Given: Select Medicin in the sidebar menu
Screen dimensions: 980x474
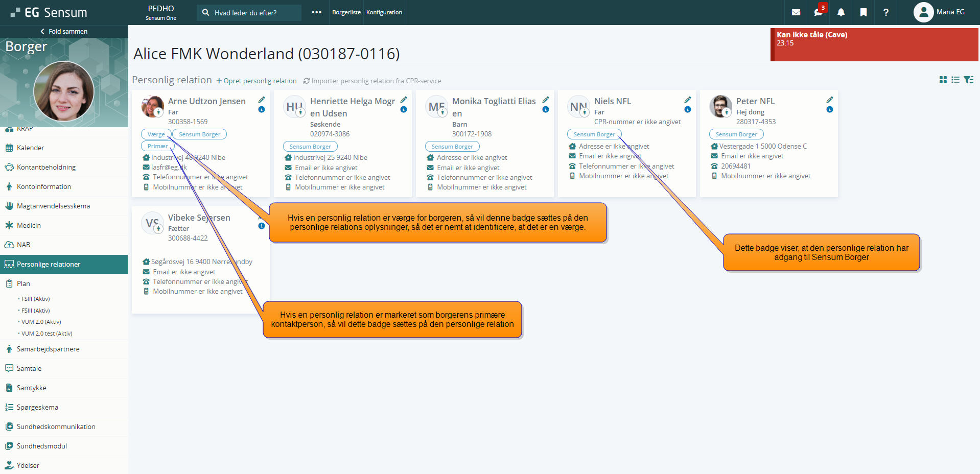Looking at the screenshot, I should point(29,225).
